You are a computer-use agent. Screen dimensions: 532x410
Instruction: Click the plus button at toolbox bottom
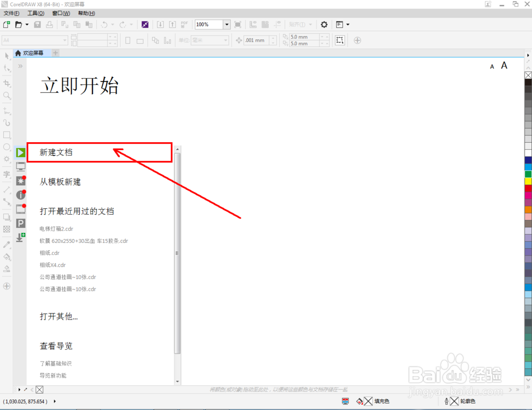(7, 286)
